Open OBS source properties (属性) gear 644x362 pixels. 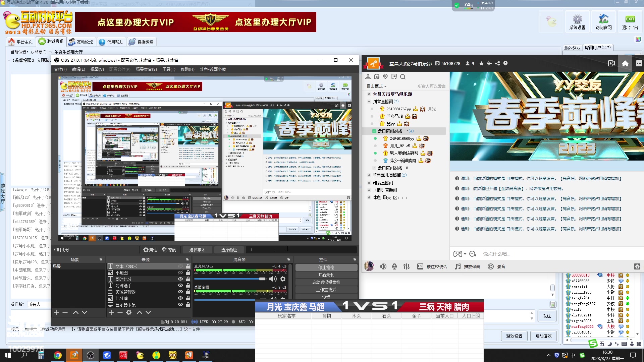coord(150,250)
